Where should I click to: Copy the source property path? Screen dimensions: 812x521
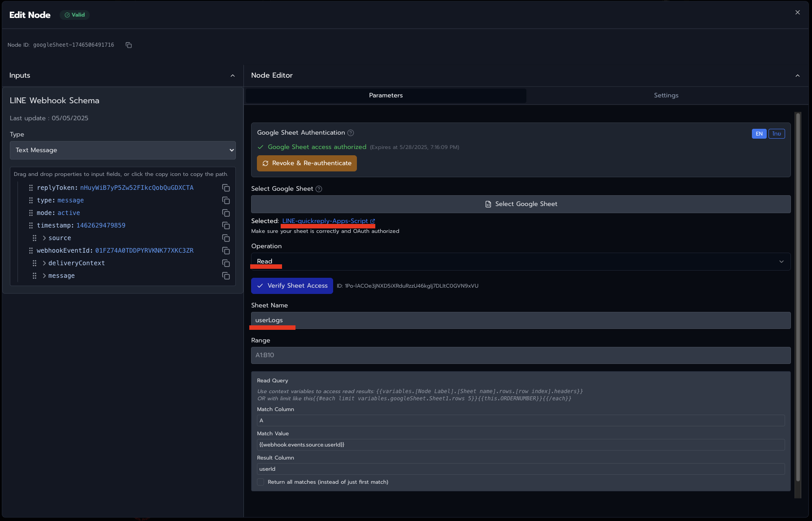coord(226,238)
